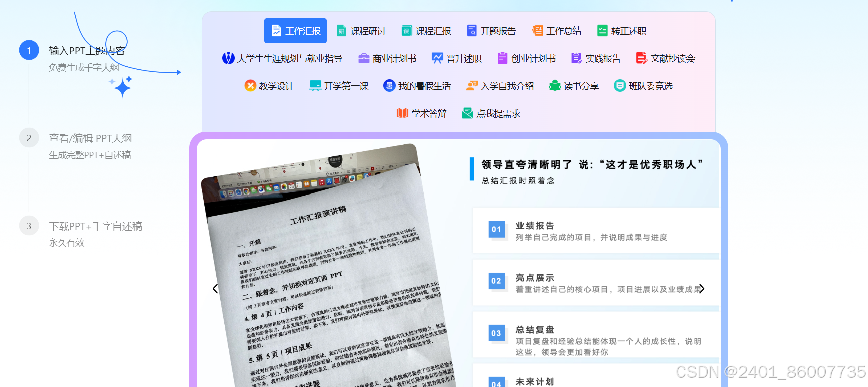This screenshot has width=868, height=387.
Task: Click the 04 未来计划 card
Action: (x=596, y=375)
